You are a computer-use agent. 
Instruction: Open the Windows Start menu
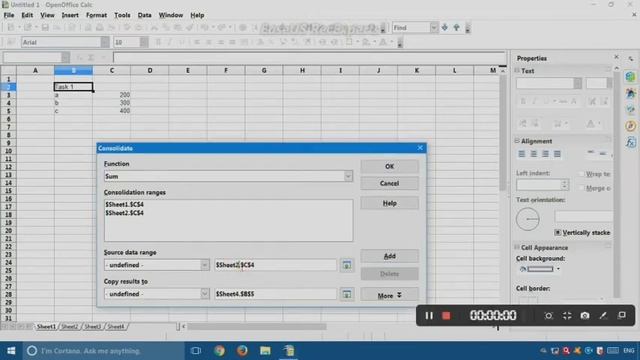coord(11,351)
